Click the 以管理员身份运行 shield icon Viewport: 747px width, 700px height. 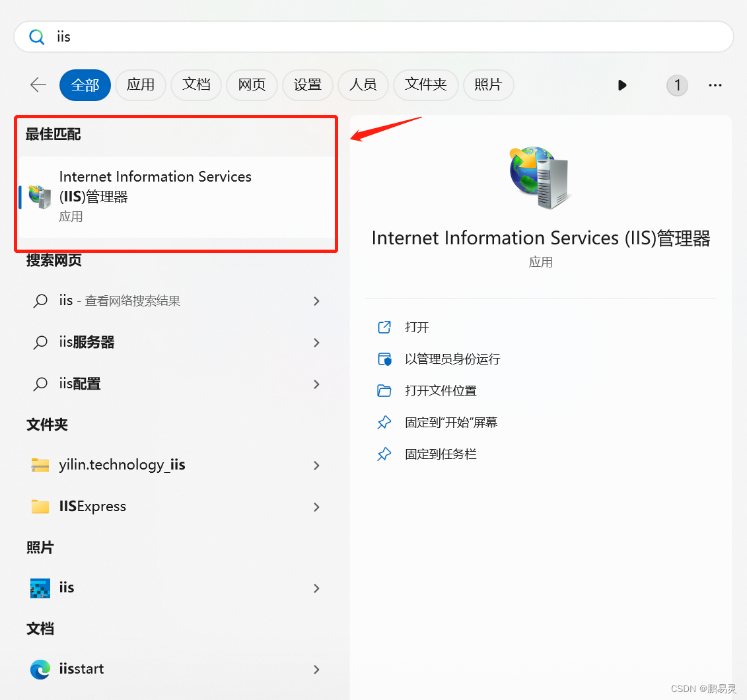(384, 359)
